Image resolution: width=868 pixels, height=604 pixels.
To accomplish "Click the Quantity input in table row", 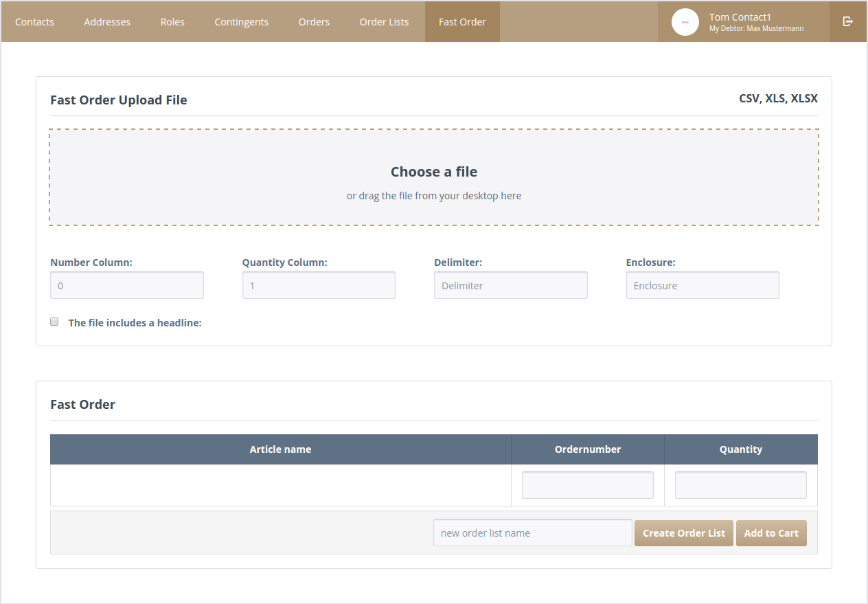I will click(x=740, y=485).
